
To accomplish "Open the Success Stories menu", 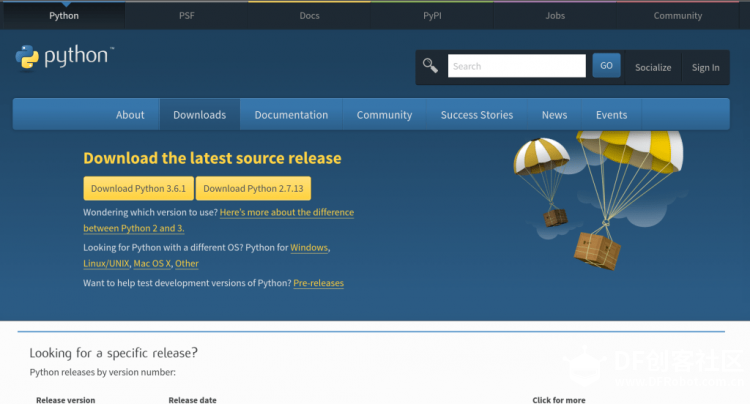I will click(477, 115).
